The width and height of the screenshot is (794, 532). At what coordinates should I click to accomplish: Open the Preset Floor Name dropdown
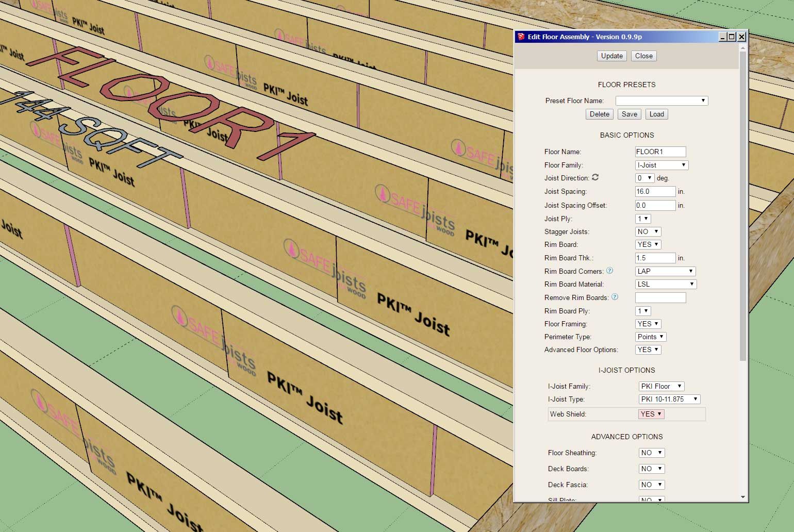[x=661, y=101]
